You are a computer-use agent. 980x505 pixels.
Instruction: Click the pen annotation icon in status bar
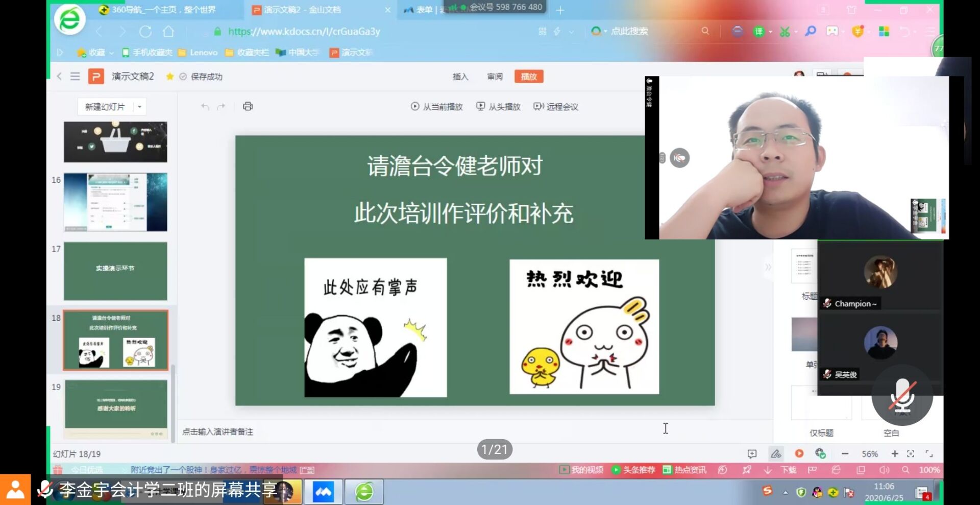[776, 453]
